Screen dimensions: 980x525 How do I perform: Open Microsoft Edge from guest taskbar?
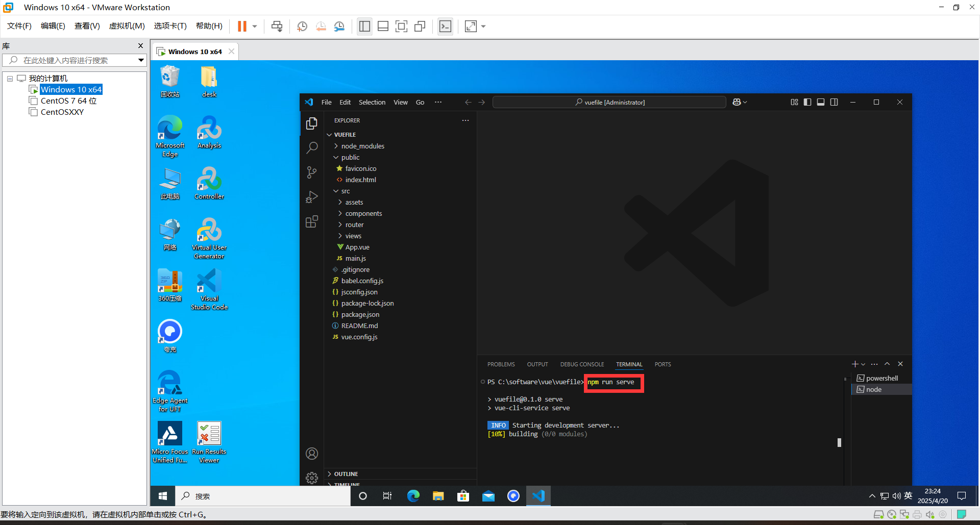click(413, 496)
